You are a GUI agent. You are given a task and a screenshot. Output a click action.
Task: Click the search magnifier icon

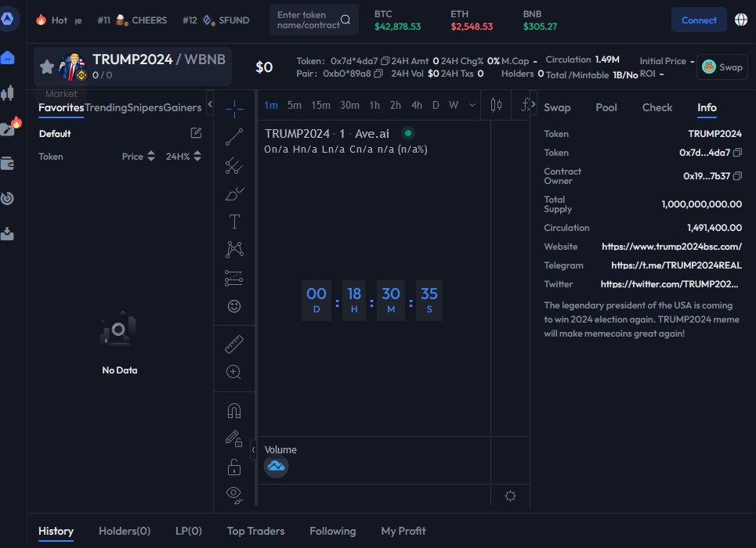click(x=345, y=20)
